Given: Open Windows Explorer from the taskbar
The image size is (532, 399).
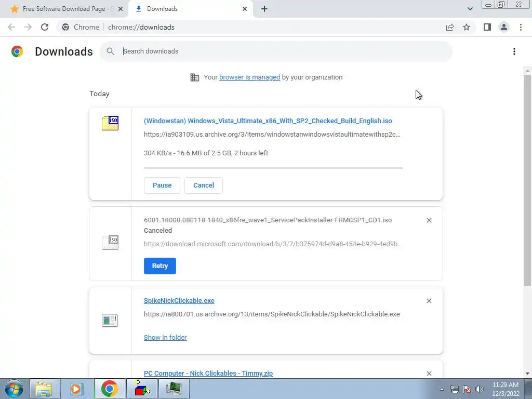Looking at the screenshot, I should (x=44, y=389).
